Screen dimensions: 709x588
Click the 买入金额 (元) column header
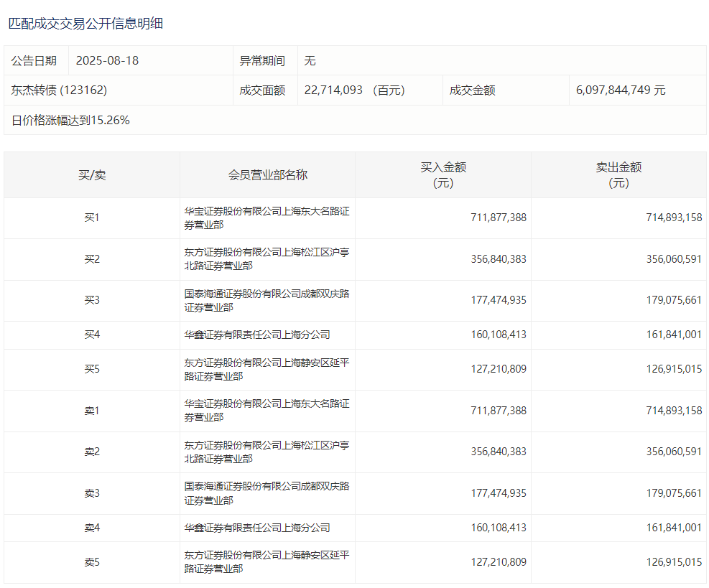click(443, 174)
